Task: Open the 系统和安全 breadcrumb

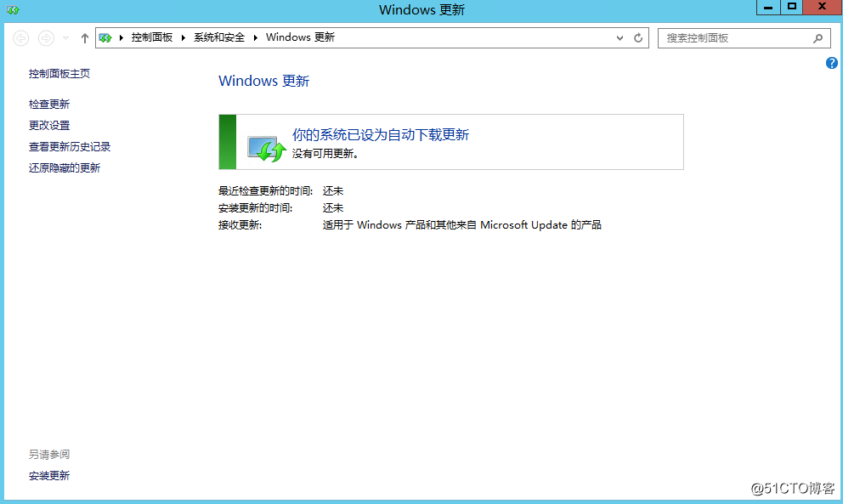Action: tap(219, 37)
